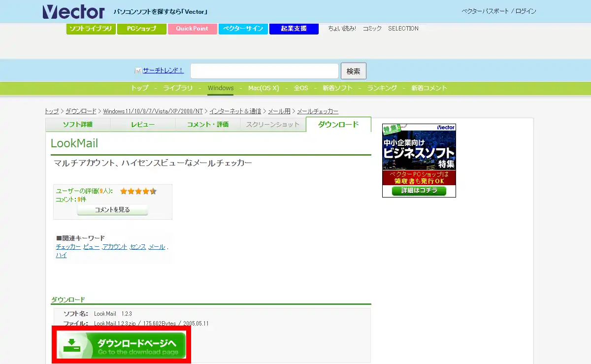Click the LookMail title heading
This screenshot has height=364, width=591.
tap(74, 143)
